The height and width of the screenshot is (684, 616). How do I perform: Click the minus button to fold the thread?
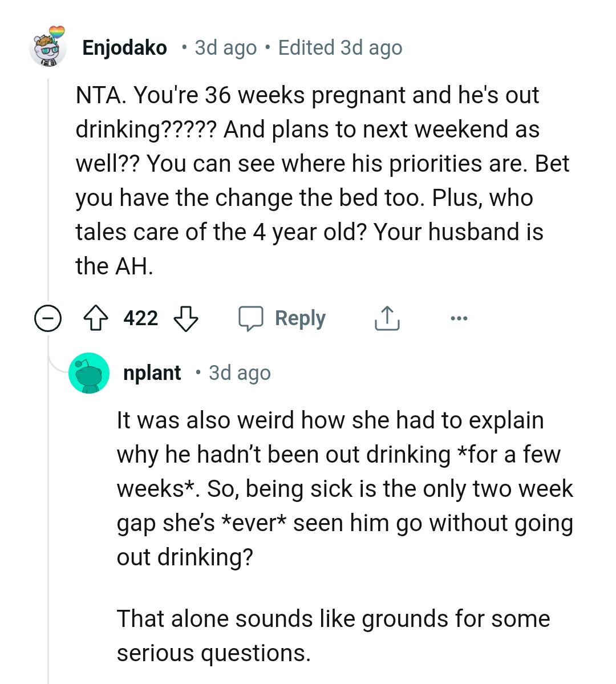pos(48,319)
